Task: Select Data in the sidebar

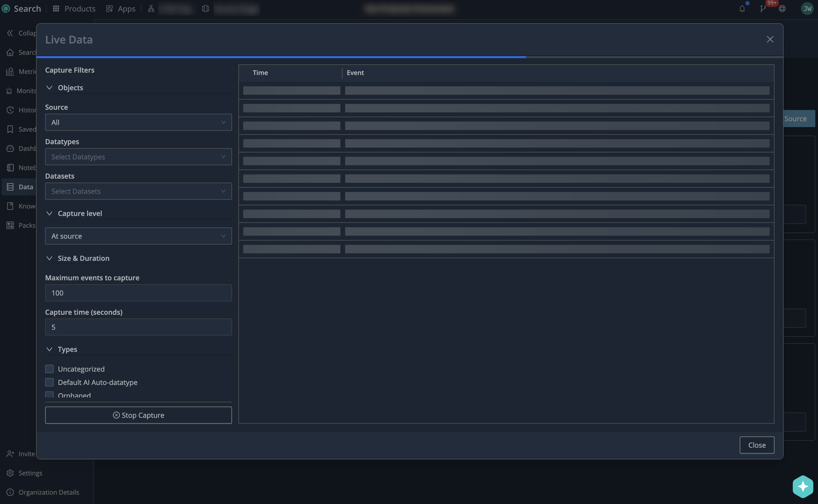Action: tap(26, 187)
